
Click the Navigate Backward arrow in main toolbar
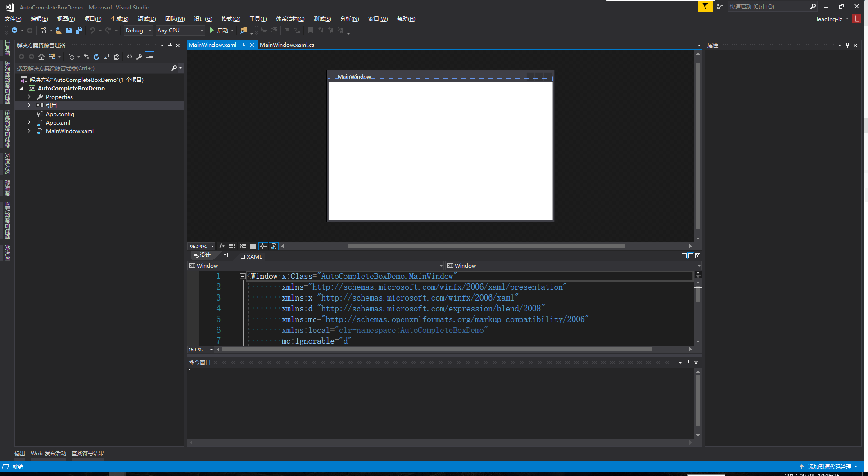click(14, 31)
